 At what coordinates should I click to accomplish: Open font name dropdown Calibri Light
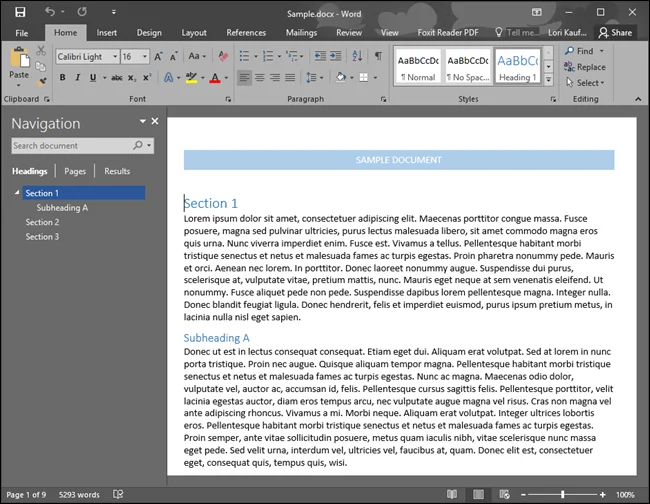point(115,56)
